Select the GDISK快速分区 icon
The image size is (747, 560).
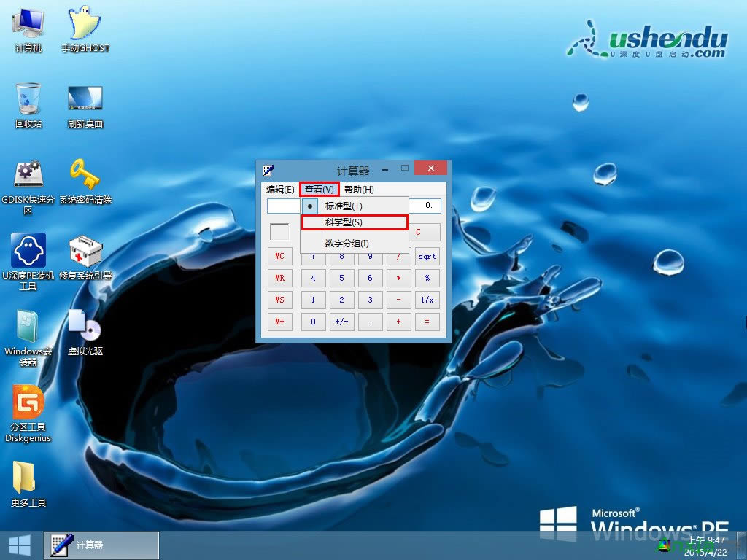[28, 187]
